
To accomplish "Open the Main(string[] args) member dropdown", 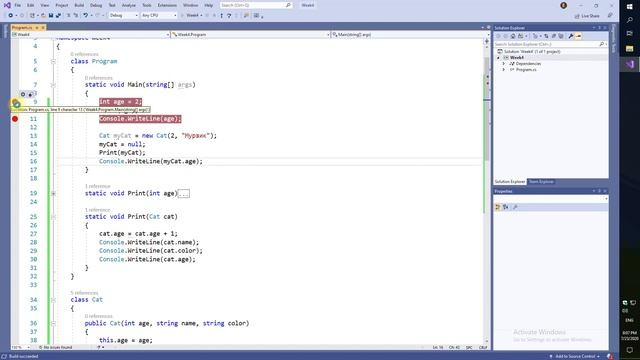I will point(410,35).
